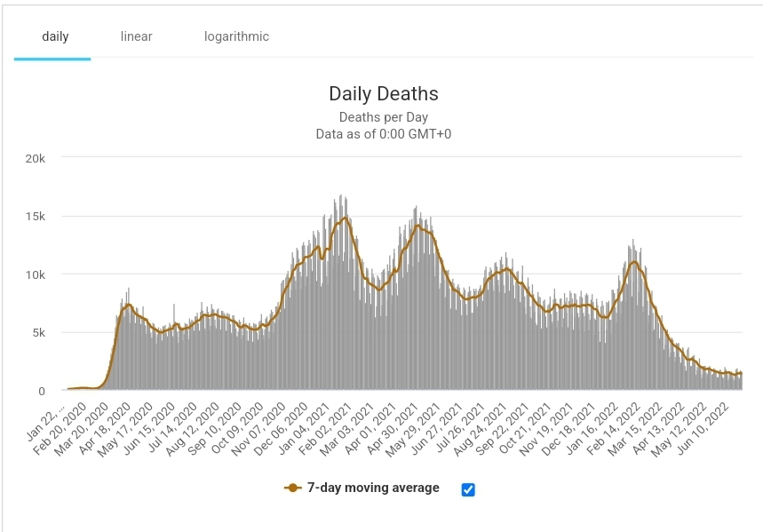
Task: Open the linear tab
Action: (136, 37)
